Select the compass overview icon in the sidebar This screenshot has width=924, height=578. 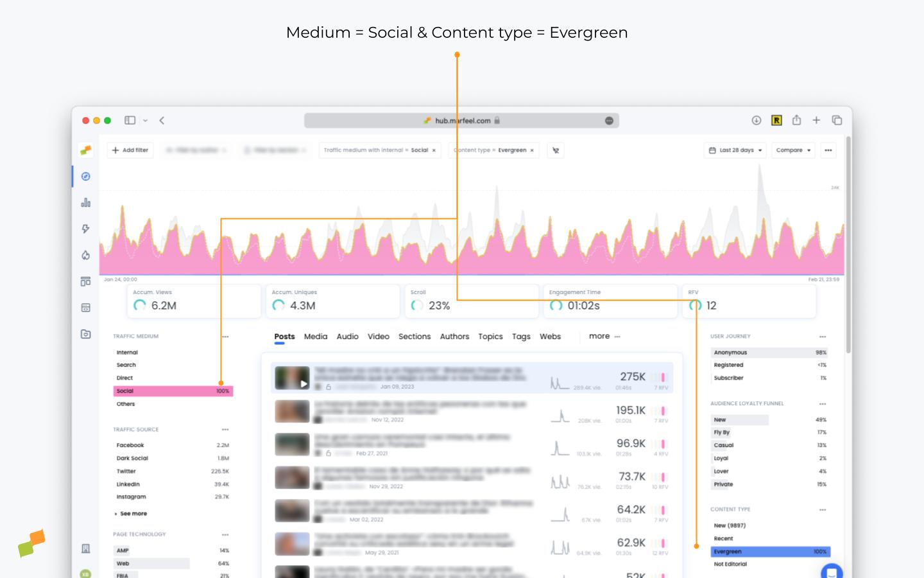coord(85,176)
